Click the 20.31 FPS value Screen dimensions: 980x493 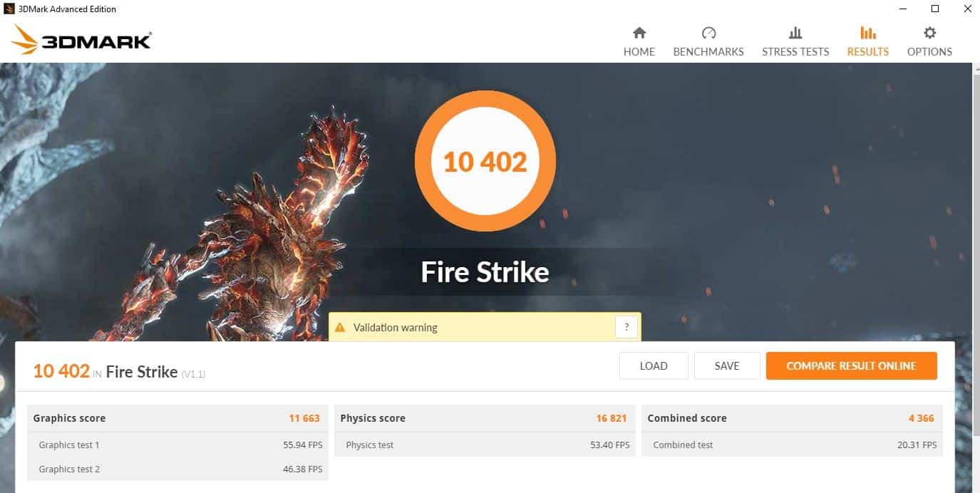click(x=917, y=445)
